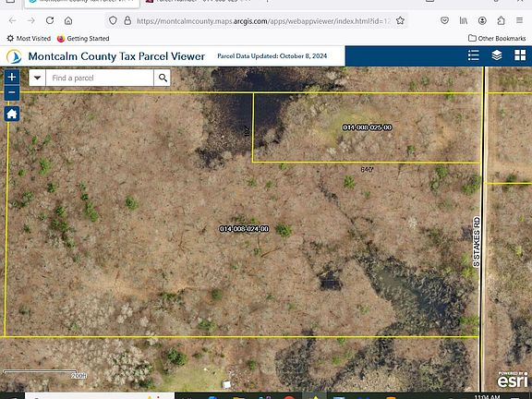View site security padlock info
Screen dimensions: 532x399
coord(127,20)
